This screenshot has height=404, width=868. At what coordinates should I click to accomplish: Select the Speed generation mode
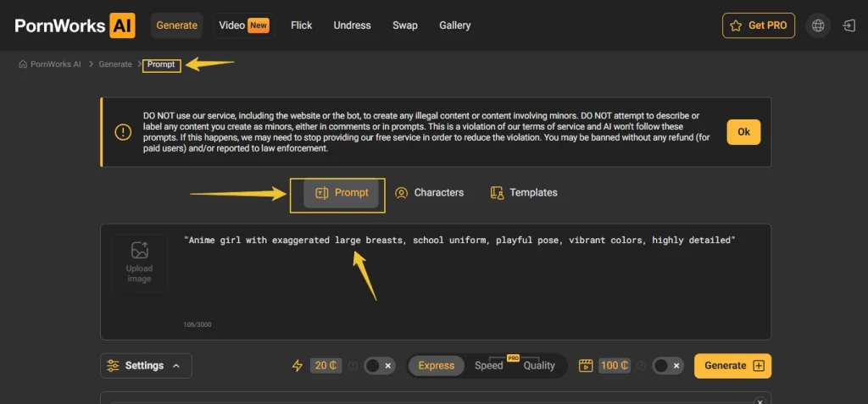(489, 366)
